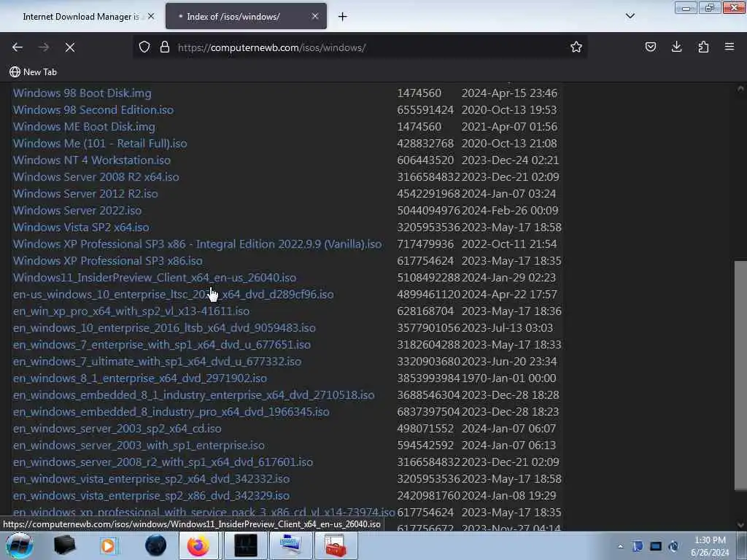Download Windows XP Professional SP3 x86.iso
The width and height of the screenshot is (747, 560).
108,260
